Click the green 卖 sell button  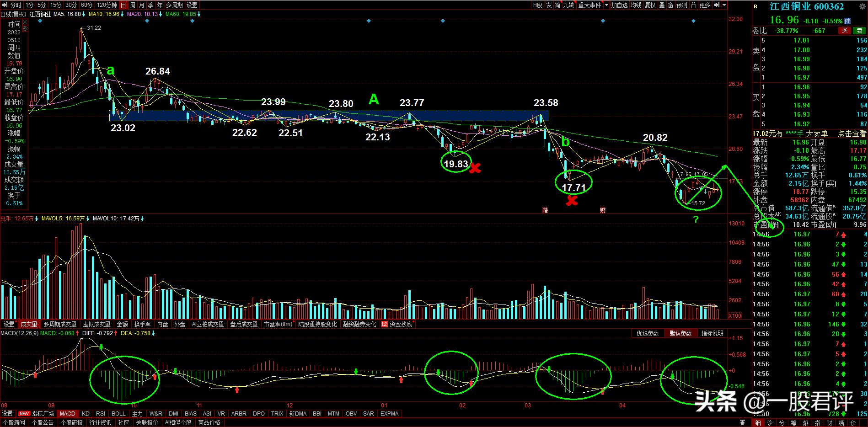coord(859,31)
